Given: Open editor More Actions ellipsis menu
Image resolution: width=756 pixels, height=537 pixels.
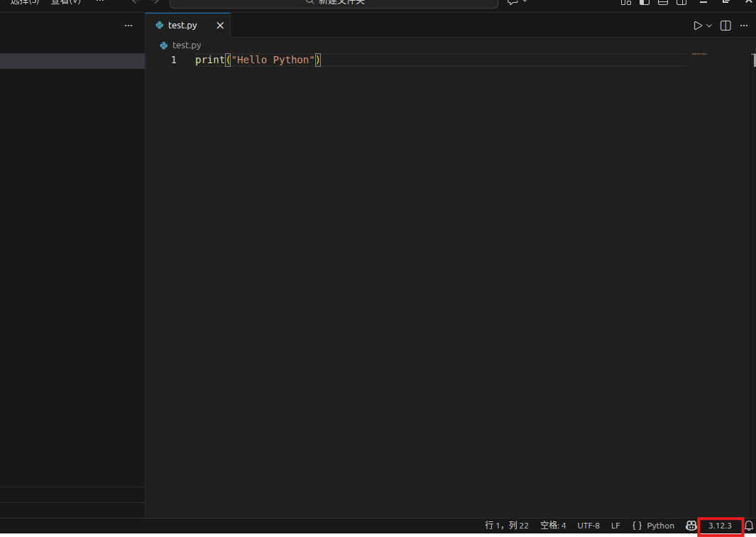Looking at the screenshot, I should tap(744, 26).
